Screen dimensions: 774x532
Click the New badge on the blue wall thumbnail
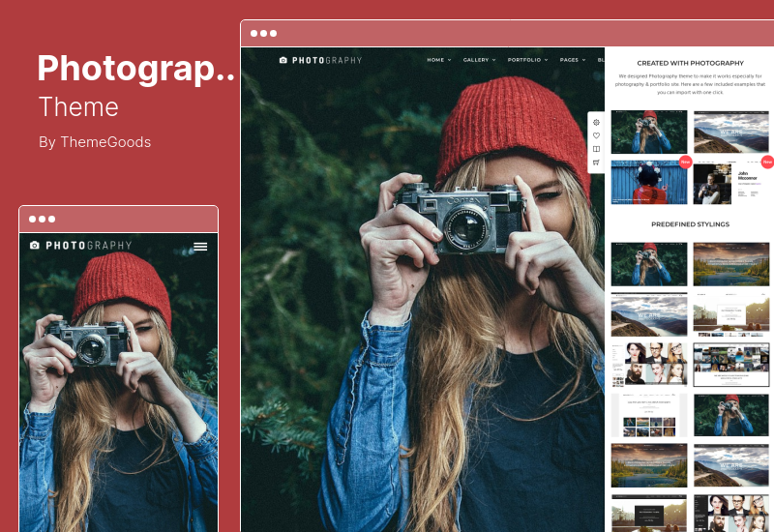tap(685, 162)
